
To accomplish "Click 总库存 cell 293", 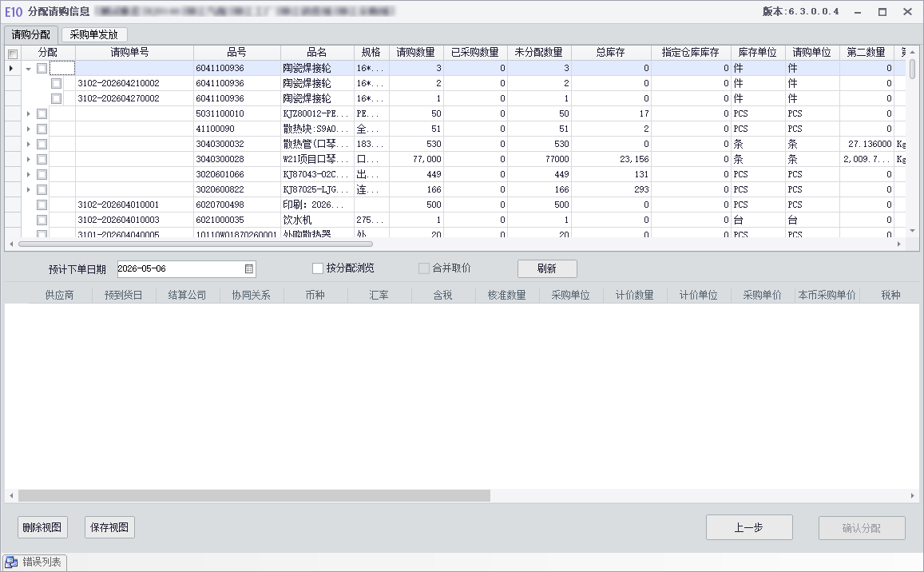I will 610,189.
